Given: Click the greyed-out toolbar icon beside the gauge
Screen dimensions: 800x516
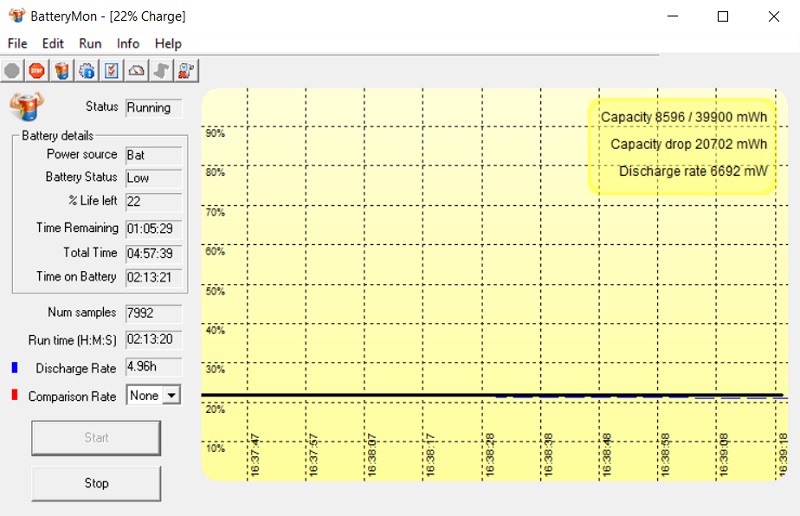Looking at the screenshot, I should coord(162,70).
